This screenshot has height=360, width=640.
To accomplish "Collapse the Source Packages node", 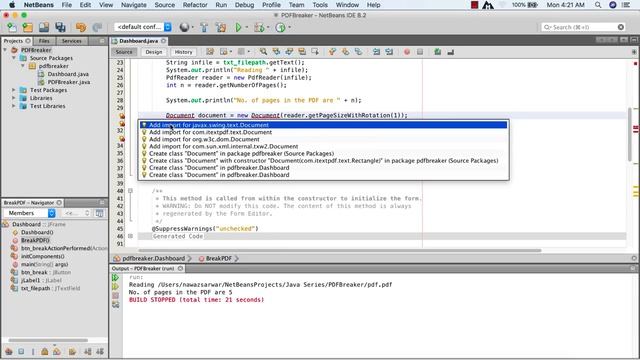I will [x=14, y=58].
